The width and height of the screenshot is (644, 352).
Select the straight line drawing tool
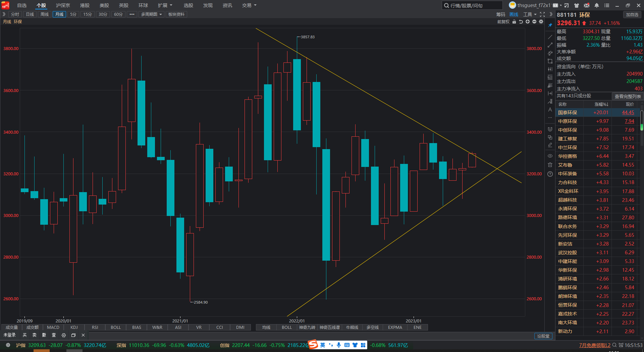pos(550,37)
